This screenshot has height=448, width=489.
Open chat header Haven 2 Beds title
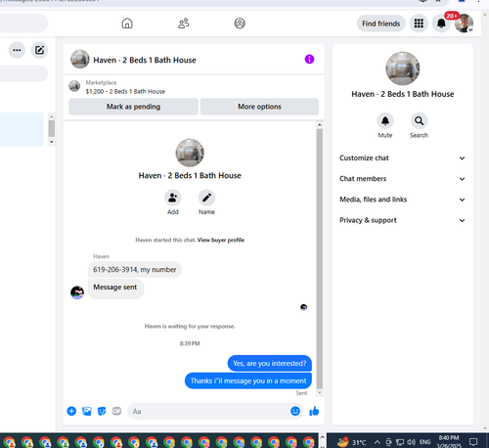click(145, 60)
